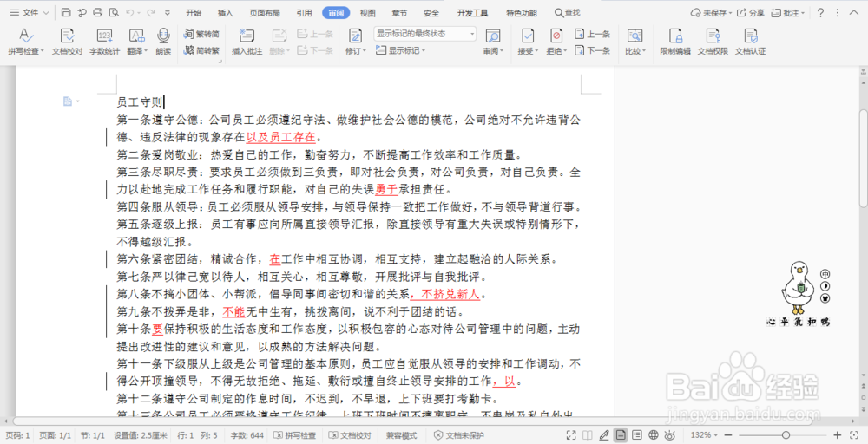The image size is (868, 444).
Task: Open 显示标记的最终状态 dropdown box
Action: tap(425, 34)
